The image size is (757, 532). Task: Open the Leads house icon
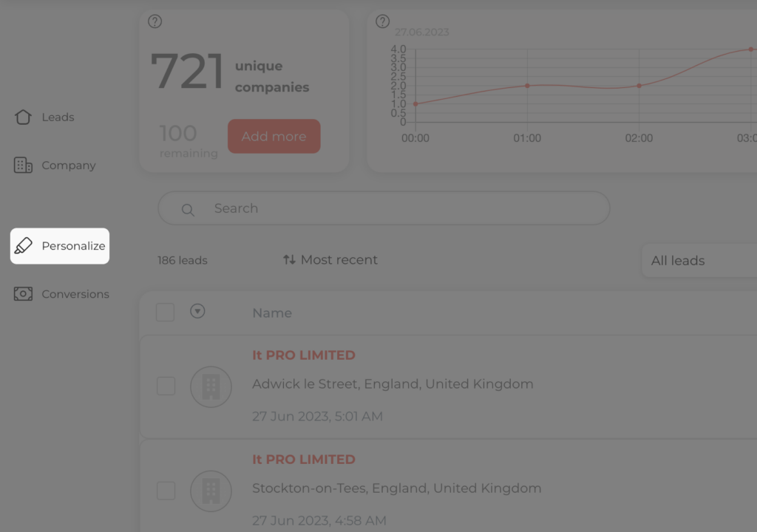[23, 117]
